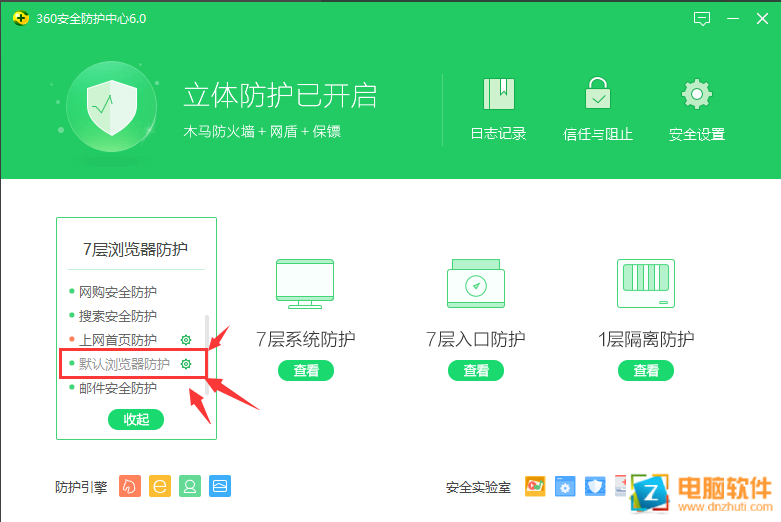Image resolution: width=781 pixels, height=522 pixels.
Task: Click the browser protection list scrollbar
Action: click(x=207, y=355)
